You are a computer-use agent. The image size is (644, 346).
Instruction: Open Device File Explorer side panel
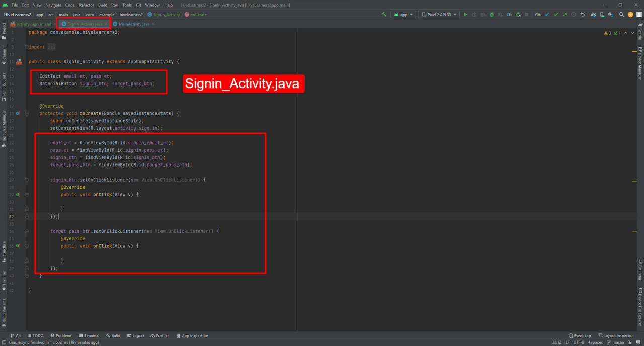(x=640, y=307)
